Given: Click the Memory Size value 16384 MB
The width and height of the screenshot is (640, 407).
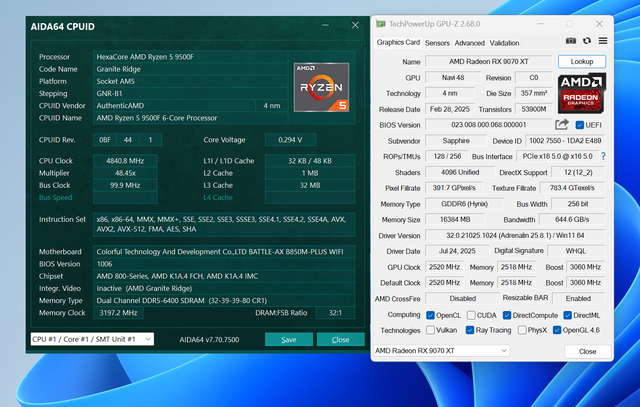Looking at the screenshot, I should (x=455, y=220).
